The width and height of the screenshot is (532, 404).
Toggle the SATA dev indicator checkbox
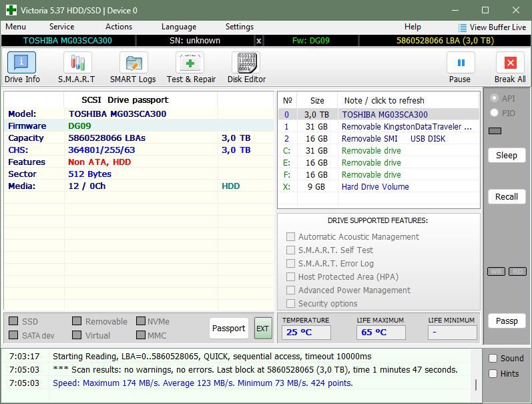(13, 335)
